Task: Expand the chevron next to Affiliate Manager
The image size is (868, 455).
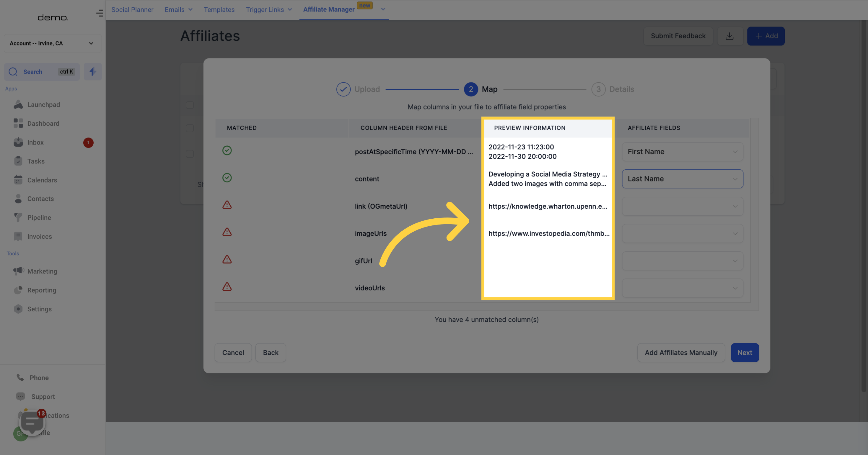Action: [383, 9]
